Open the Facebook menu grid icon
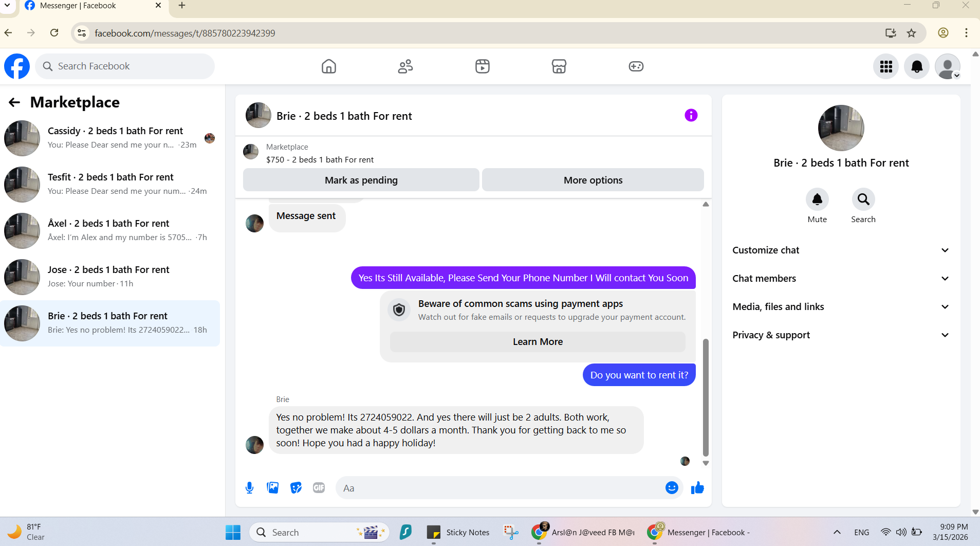 pos(886,66)
